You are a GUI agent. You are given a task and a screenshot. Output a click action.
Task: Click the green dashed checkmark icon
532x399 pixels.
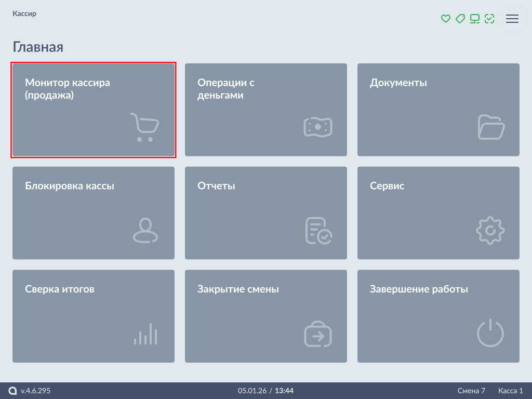click(x=489, y=19)
